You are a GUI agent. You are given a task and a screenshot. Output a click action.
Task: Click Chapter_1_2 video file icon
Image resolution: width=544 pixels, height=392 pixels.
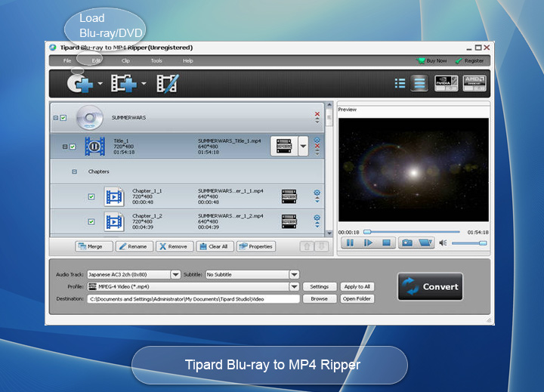tap(114, 221)
